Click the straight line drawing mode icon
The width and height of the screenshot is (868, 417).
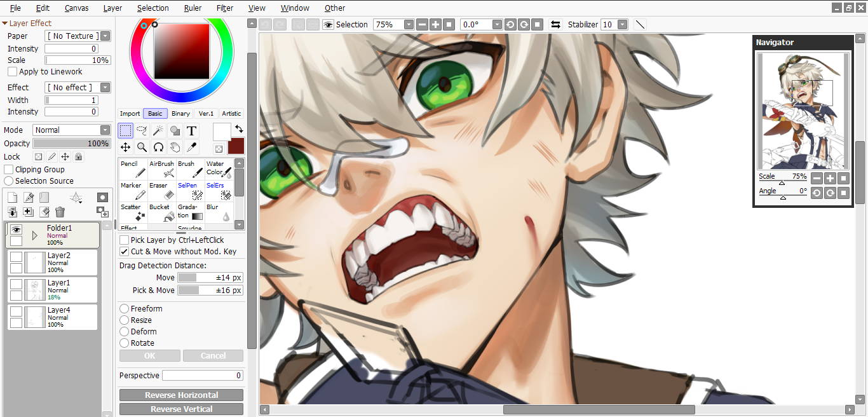(x=640, y=24)
